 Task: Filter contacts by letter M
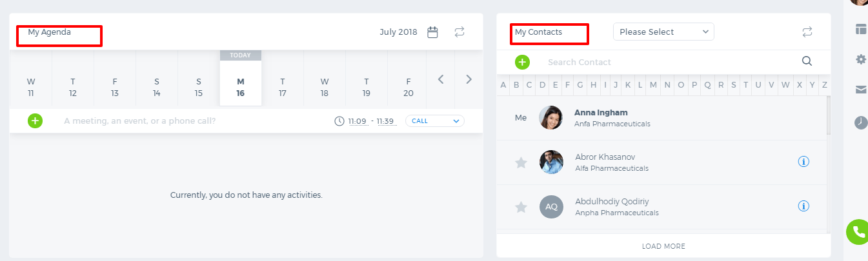pos(653,84)
